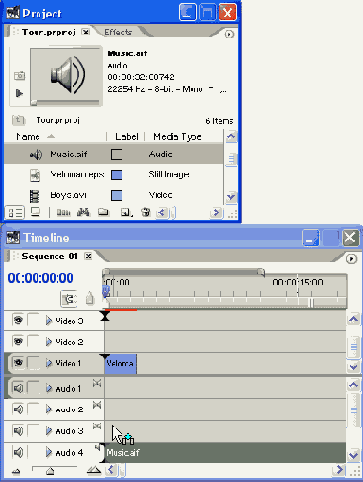Open the Project window panel menu arrow
This screenshot has height=482, width=363.
pyautogui.click(x=229, y=34)
